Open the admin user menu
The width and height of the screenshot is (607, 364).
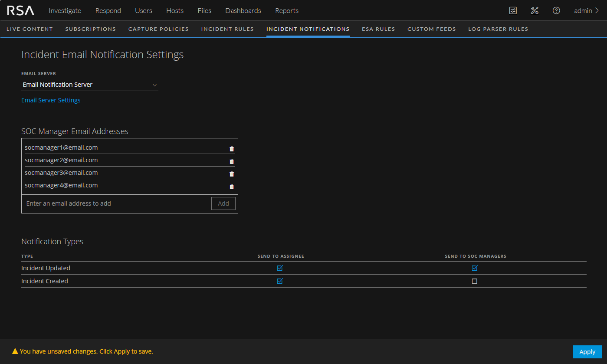pos(586,10)
